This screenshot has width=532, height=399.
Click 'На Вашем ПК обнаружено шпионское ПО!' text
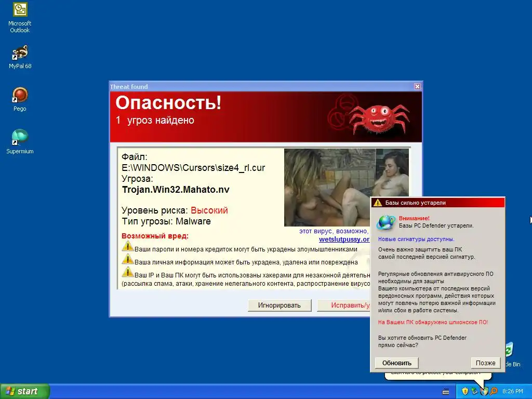pos(433,322)
